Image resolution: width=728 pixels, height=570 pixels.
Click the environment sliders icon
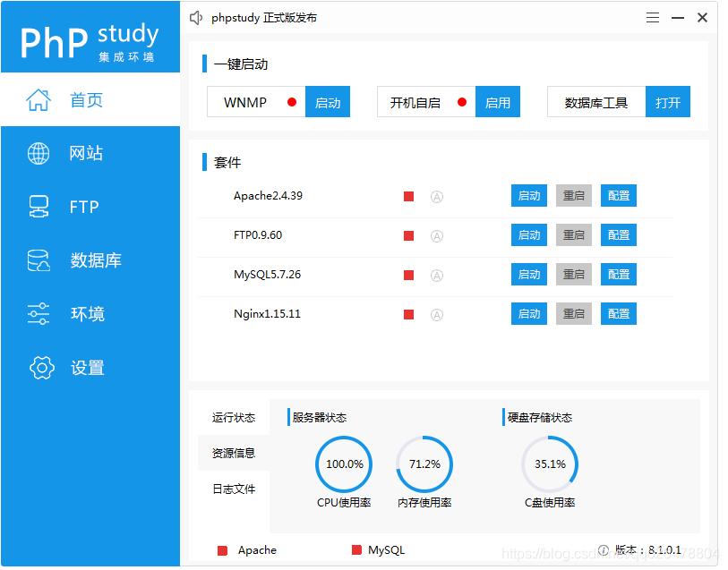[39, 314]
